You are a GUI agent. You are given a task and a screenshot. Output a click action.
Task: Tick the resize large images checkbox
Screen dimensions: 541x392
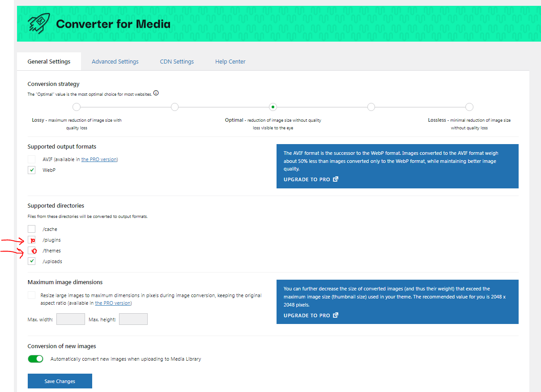tap(31, 295)
